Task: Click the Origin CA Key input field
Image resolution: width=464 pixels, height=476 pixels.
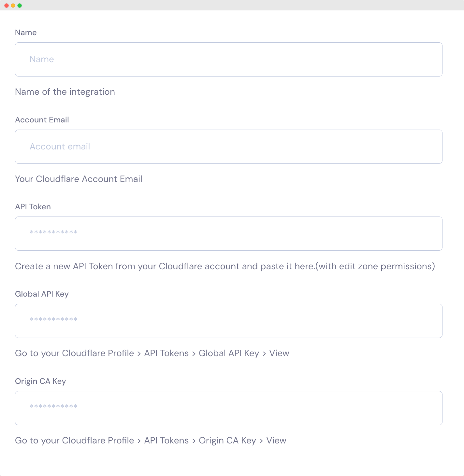Action: tap(228, 408)
